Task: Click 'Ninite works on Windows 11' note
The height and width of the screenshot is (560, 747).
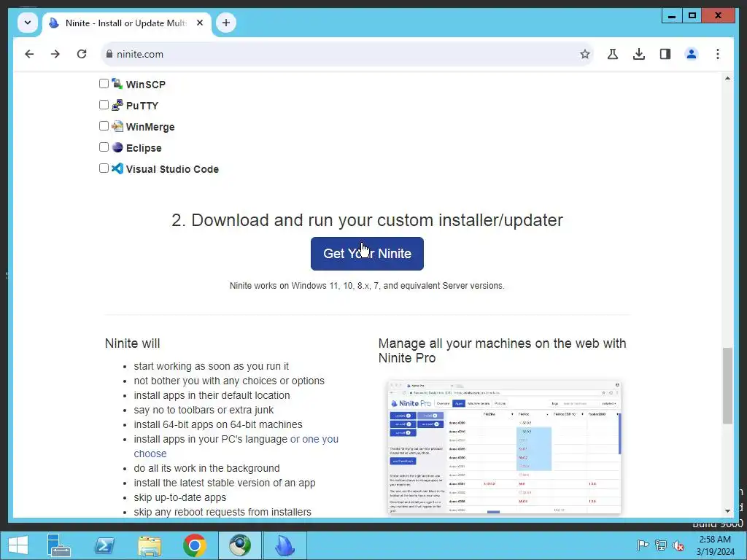Action: click(367, 286)
